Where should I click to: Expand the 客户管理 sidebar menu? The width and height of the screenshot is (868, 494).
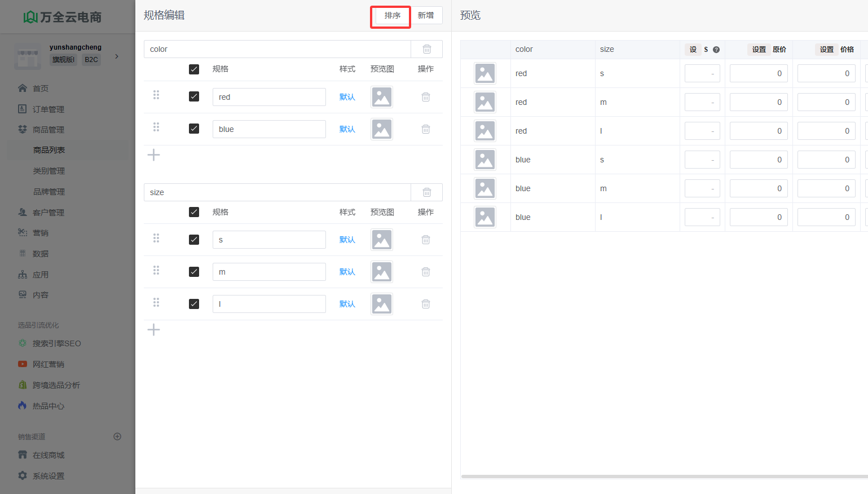(48, 213)
